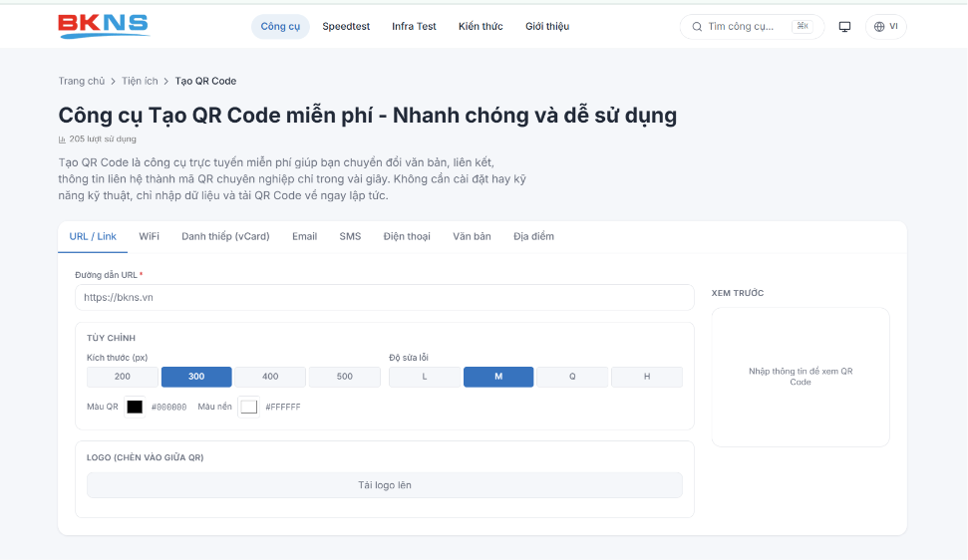The image size is (968, 560).
Task: Click the Đường dẫn URL input field
Action: pos(385,297)
